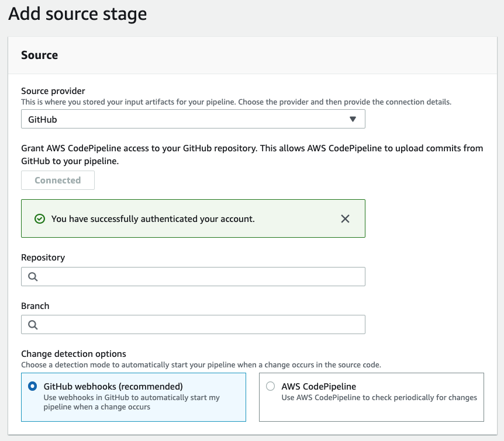Click the Repository search magnifier icon
Viewport: 504px width, 441px height.
(x=32, y=277)
